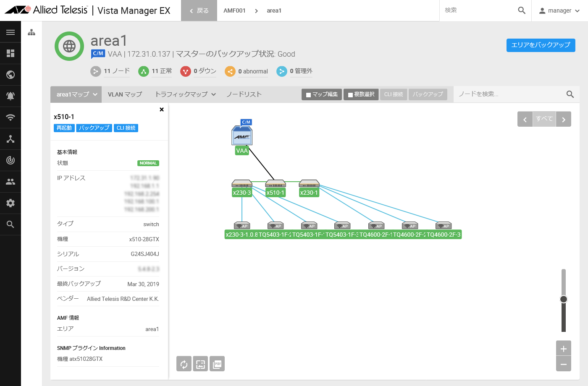Expand the area1マップ dropdown
The height and width of the screenshot is (386, 588).
coord(76,94)
